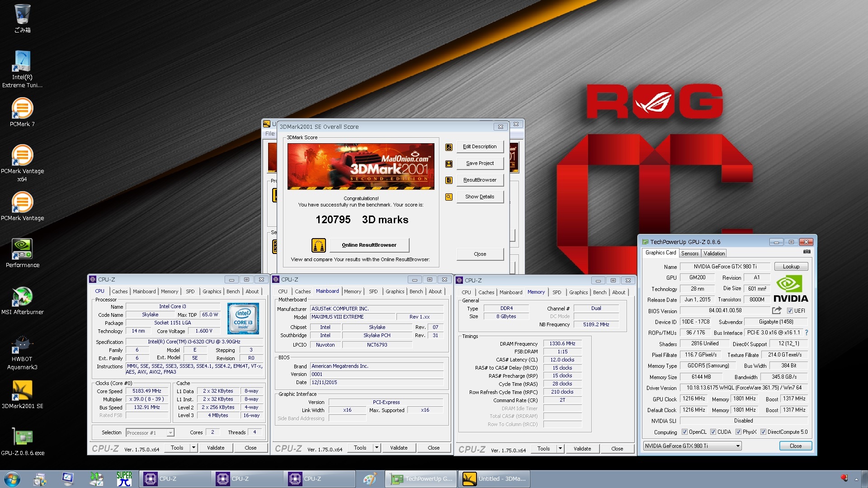This screenshot has height=488, width=868.
Task: Launch PCMark Vantage x64 shortcut
Action: [x=22, y=163]
